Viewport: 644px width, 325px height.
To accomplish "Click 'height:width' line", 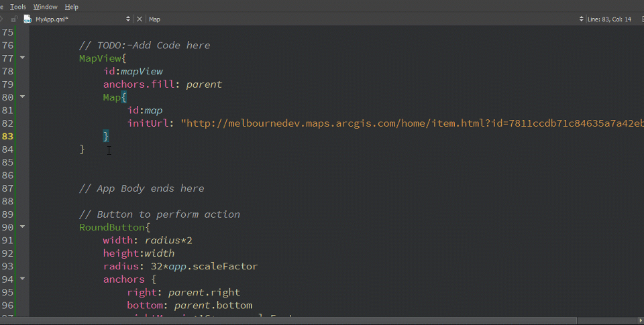I will tap(139, 253).
